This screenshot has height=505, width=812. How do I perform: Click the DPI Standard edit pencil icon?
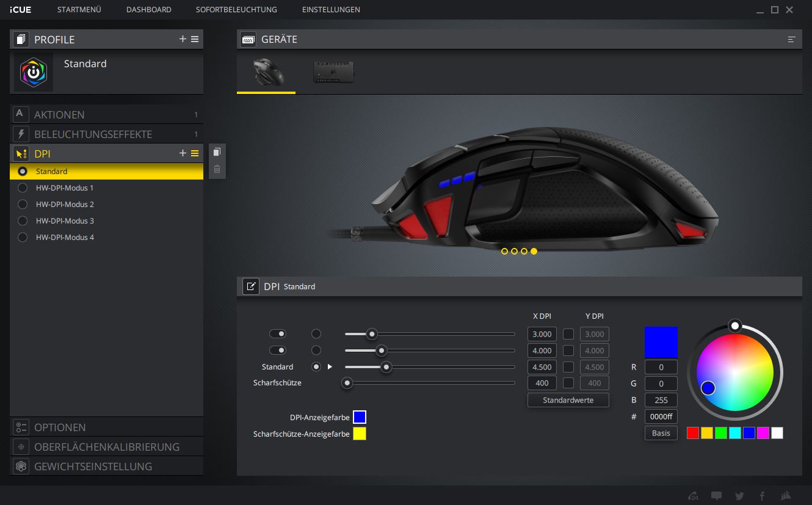pyautogui.click(x=250, y=286)
